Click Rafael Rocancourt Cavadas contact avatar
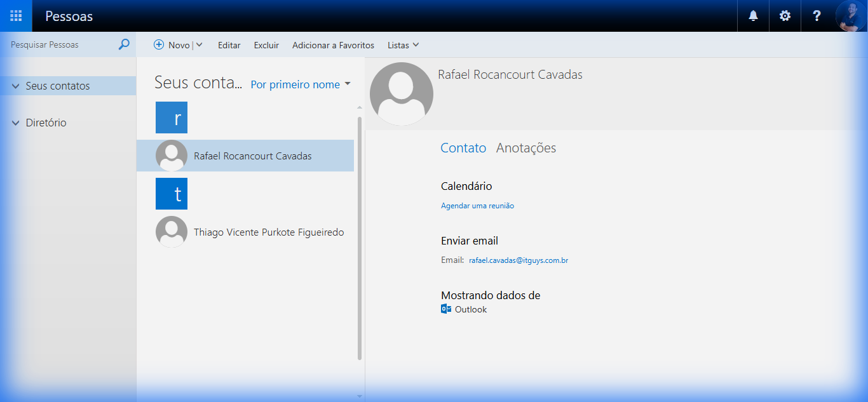The width and height of the screenshot is (868, 402). (171, 156)
